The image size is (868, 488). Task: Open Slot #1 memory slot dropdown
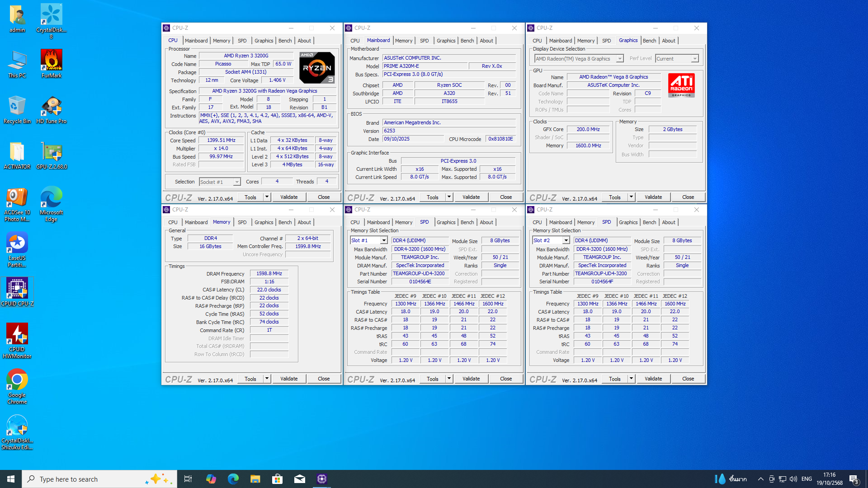[x=383, y=240]
